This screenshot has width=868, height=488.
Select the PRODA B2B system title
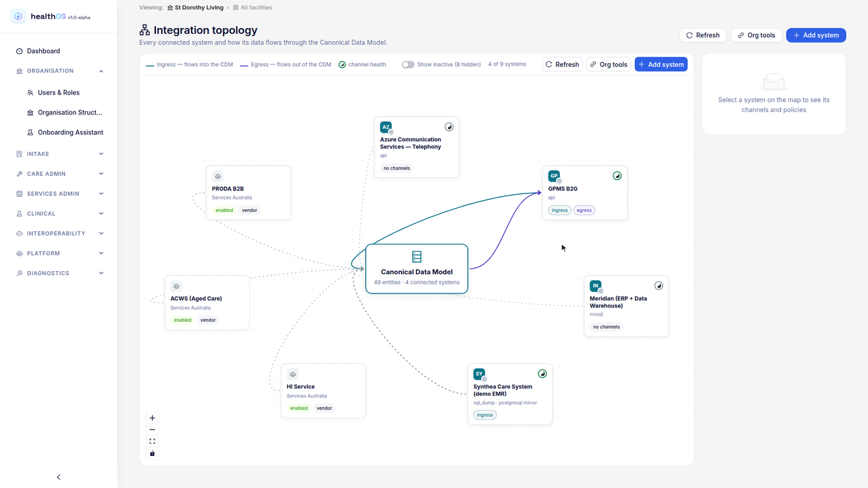tap(228, 189)
